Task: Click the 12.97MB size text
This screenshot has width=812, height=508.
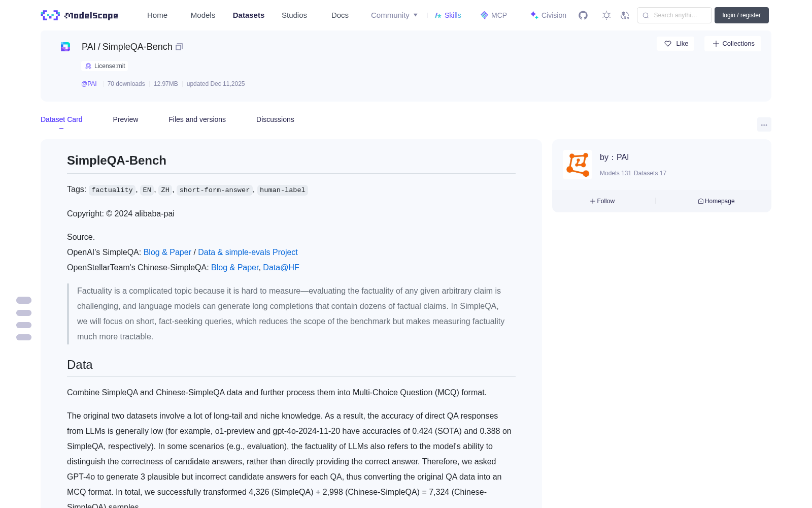Action: [165, 84]
